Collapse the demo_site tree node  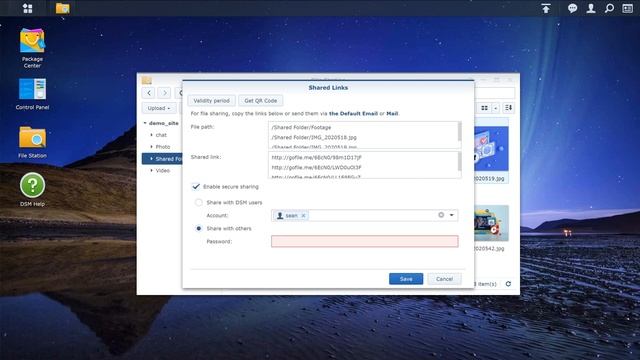(x=145, y=123)
